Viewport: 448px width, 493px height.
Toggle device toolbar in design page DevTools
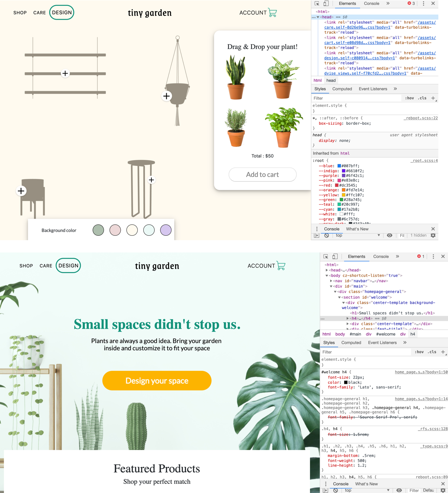326,4
